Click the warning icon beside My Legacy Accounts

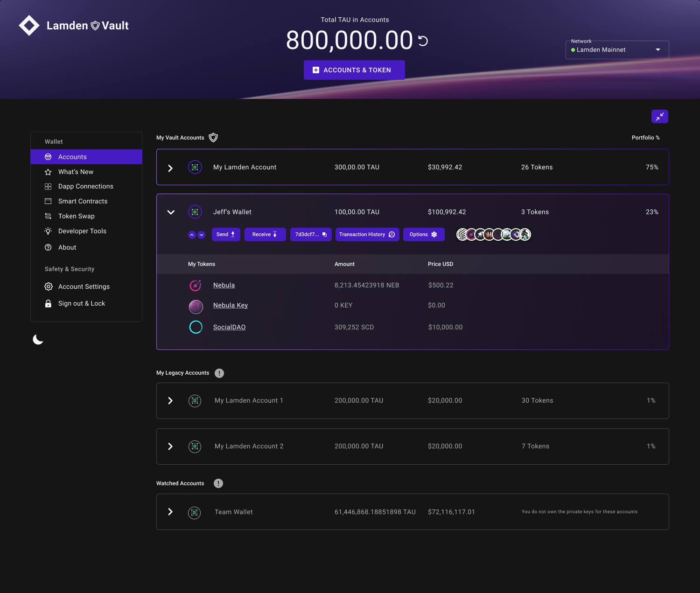tap(219, 373)
